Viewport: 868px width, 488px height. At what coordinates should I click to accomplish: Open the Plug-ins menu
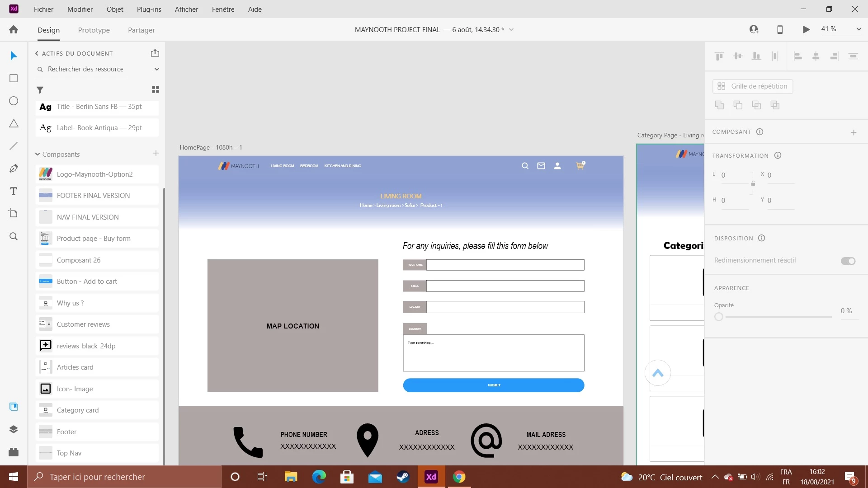point(149,9)
